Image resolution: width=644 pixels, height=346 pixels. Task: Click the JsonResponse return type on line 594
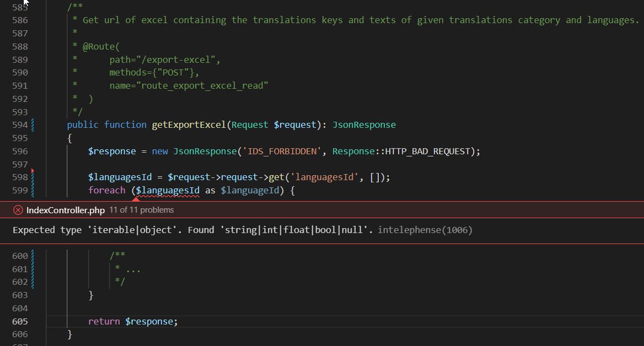(364, 125)
